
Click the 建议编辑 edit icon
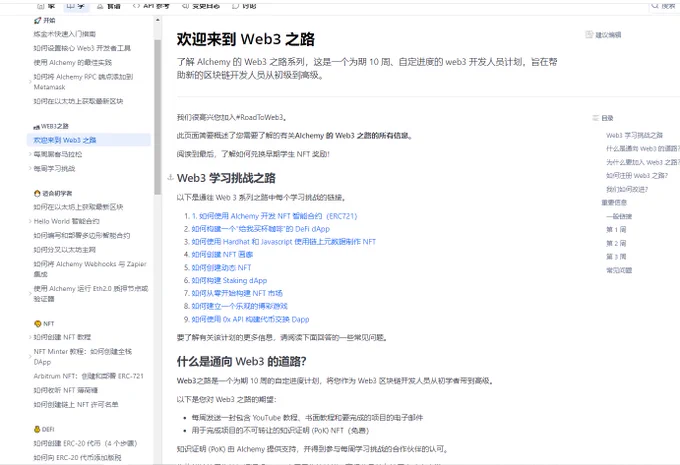pos(589,35)
